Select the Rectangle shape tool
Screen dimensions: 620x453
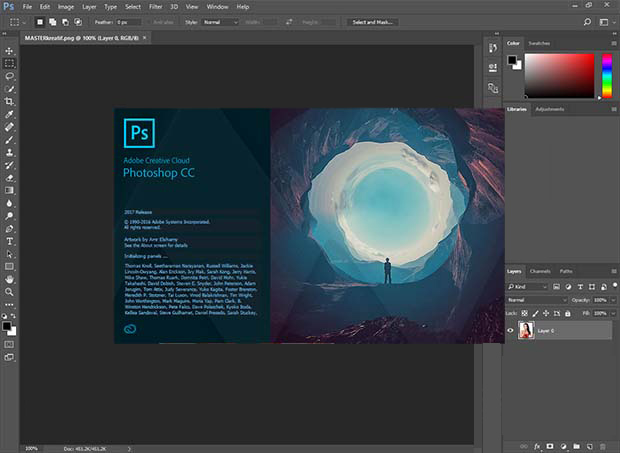point(9,266)
